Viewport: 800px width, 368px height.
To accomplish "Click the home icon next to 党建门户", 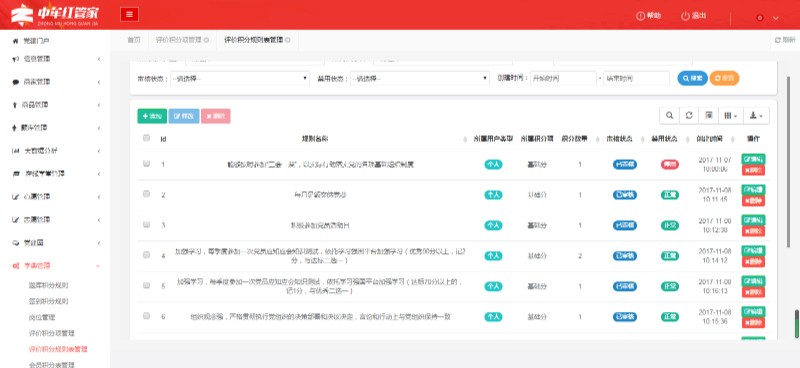I will coord(15,41).
